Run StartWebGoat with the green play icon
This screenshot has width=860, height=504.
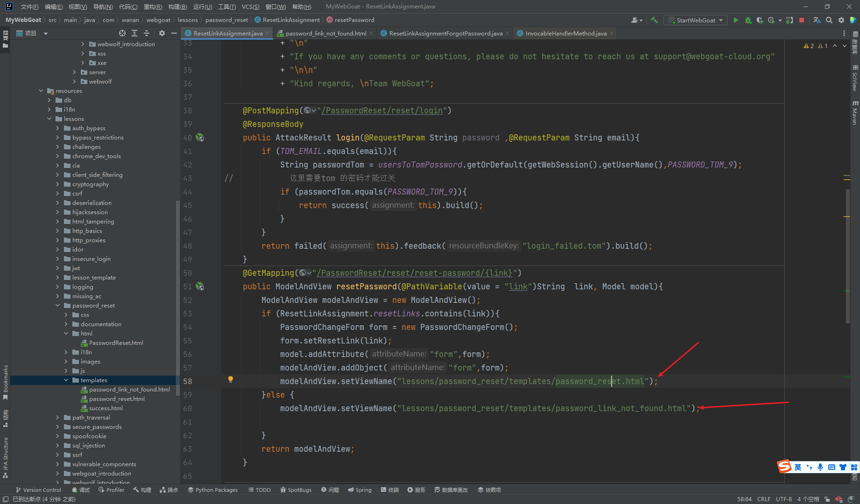point(736,20)
